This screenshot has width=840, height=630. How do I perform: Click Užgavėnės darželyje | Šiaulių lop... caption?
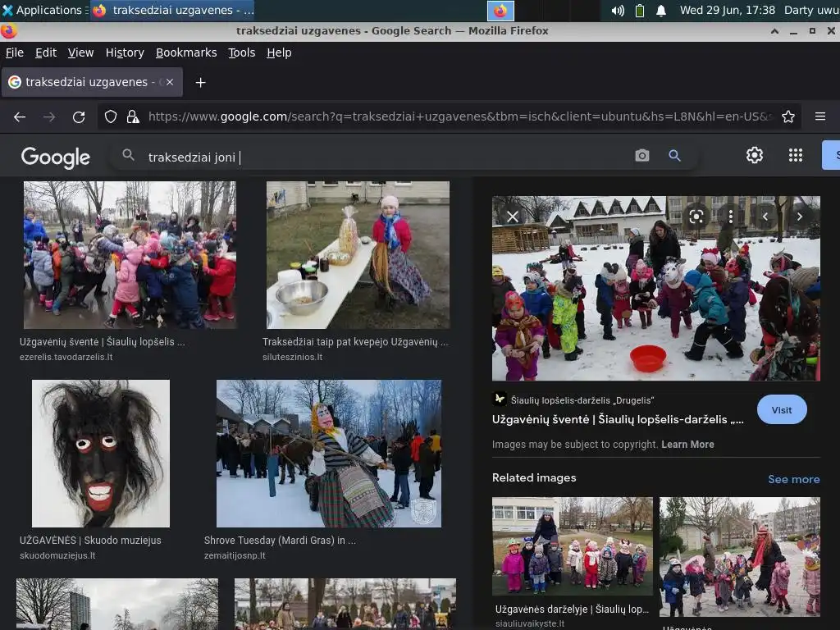point(572,609)
